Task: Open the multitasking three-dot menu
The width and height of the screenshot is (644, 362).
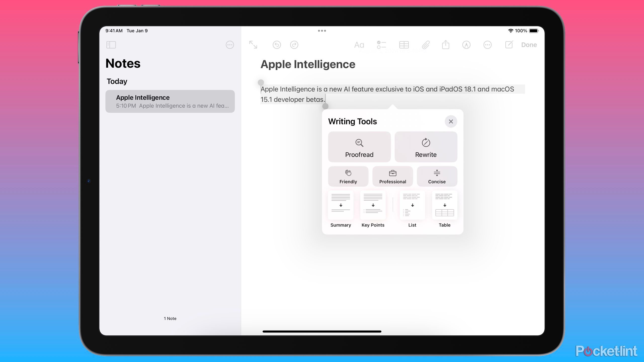Action: pyautogui.click(x=322, y=31)
